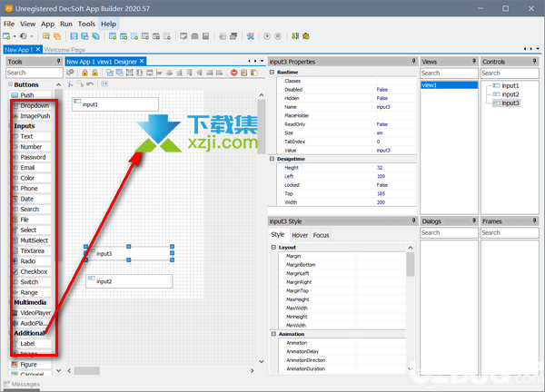Open the Help menu
Image resolution: width=545 pixels, height=392 pixels.
click(108, 24)
